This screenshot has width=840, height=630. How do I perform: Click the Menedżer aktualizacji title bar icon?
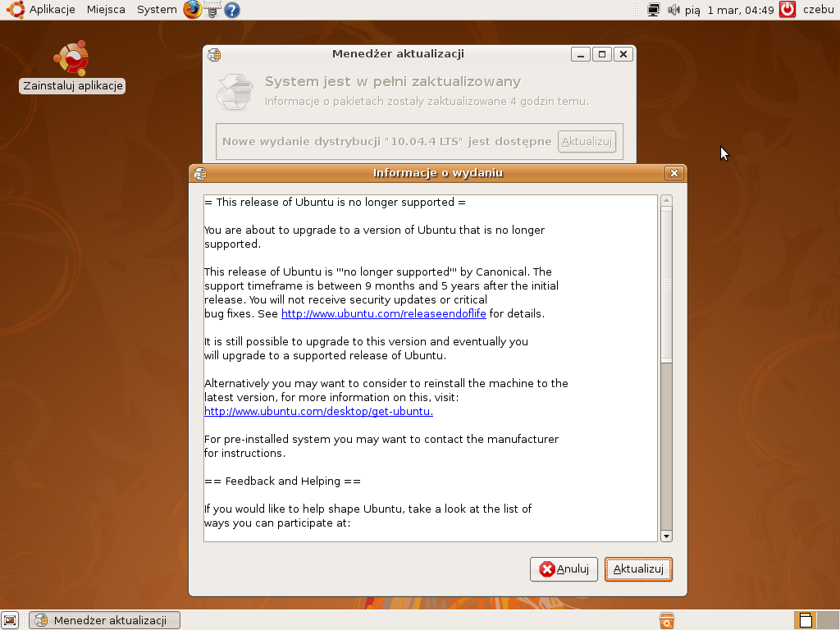(x=214, y=55)
